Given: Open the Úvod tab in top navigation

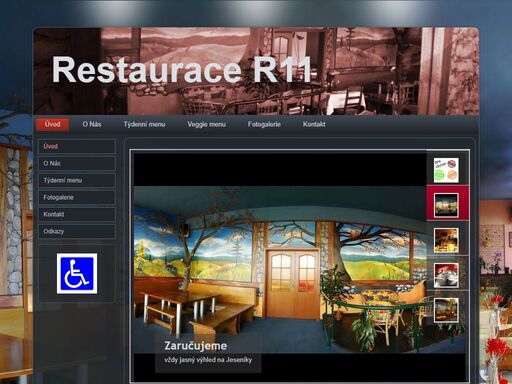Looking at the screenshot, I should pos(53,124).
